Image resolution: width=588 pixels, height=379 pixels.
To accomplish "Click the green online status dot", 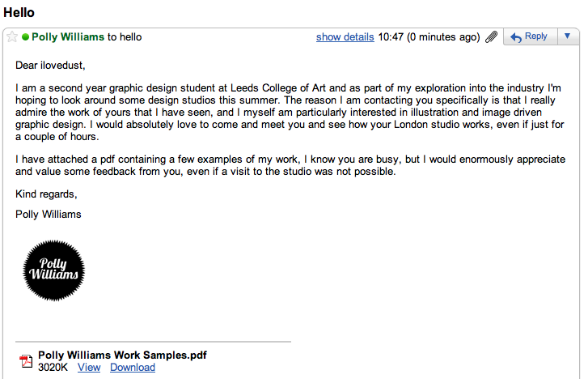I will tap(26, 37).
